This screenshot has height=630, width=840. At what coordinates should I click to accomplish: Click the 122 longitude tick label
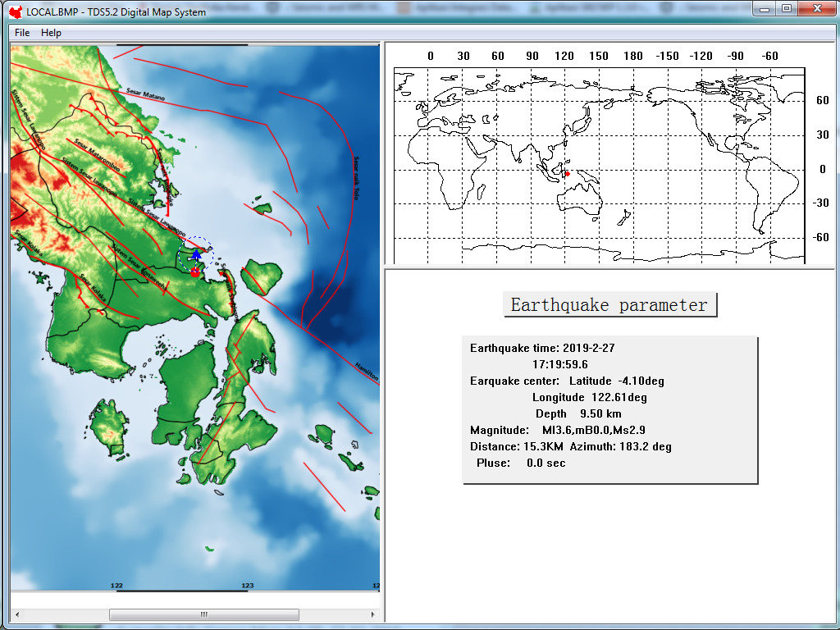tap(116, 586)
